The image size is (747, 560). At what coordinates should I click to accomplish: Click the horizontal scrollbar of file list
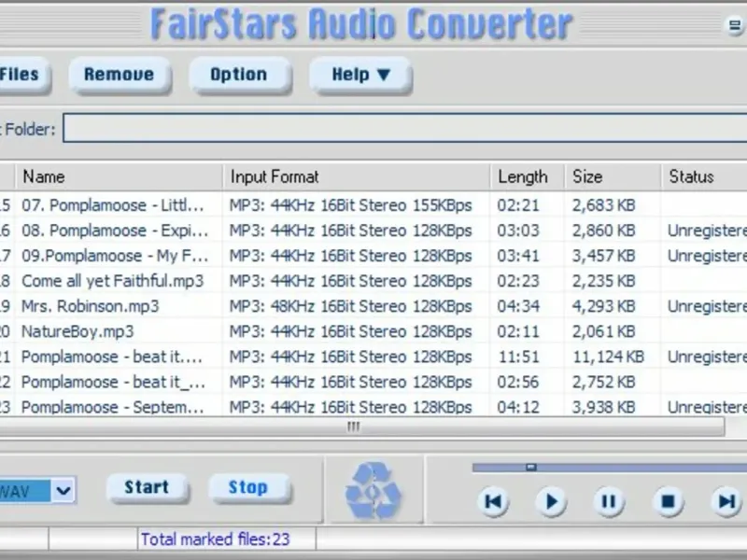(362, 427)
